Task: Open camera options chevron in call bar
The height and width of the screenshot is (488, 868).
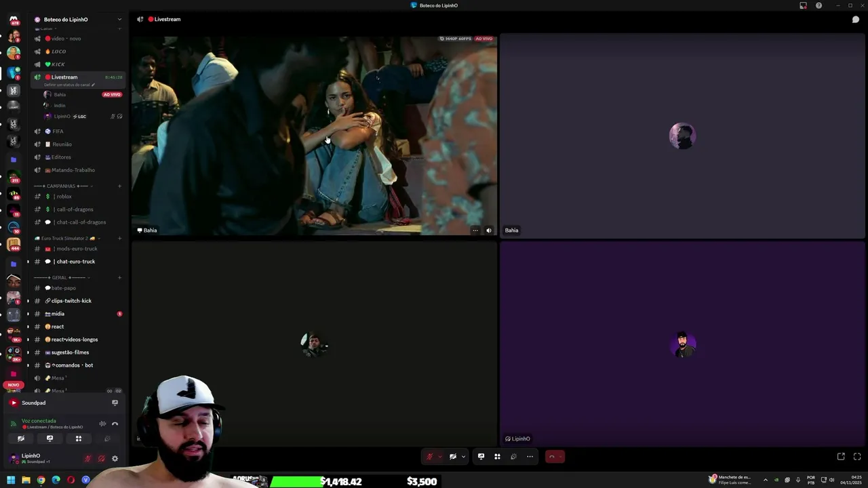Action: [x=464, y=457]
